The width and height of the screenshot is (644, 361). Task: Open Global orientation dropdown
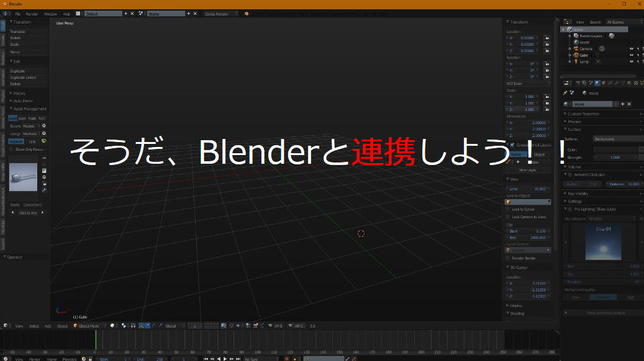point(175,326)
